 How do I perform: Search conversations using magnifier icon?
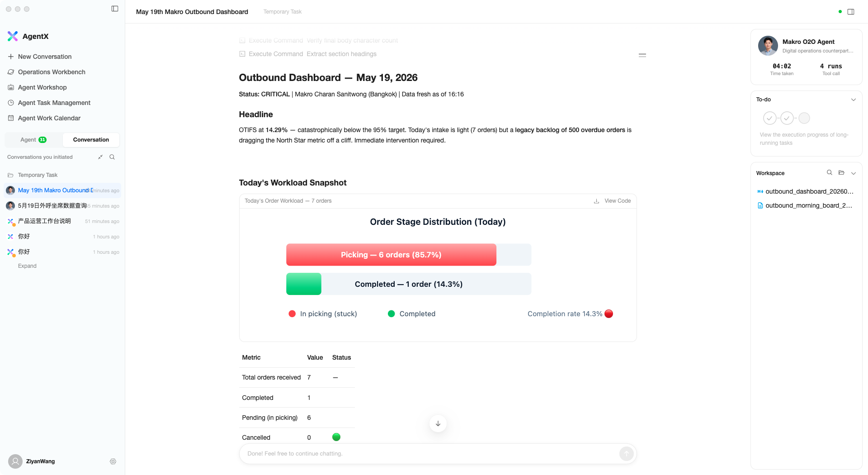pos(112,157)
